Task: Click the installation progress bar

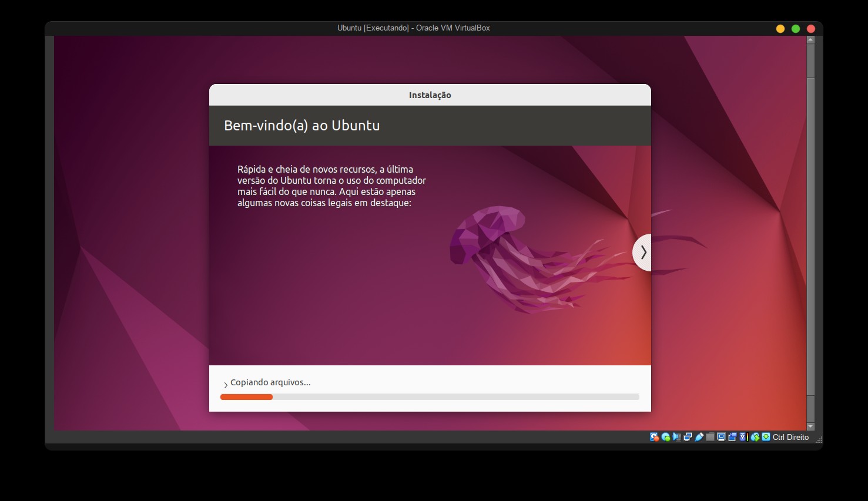Action: 430,397
